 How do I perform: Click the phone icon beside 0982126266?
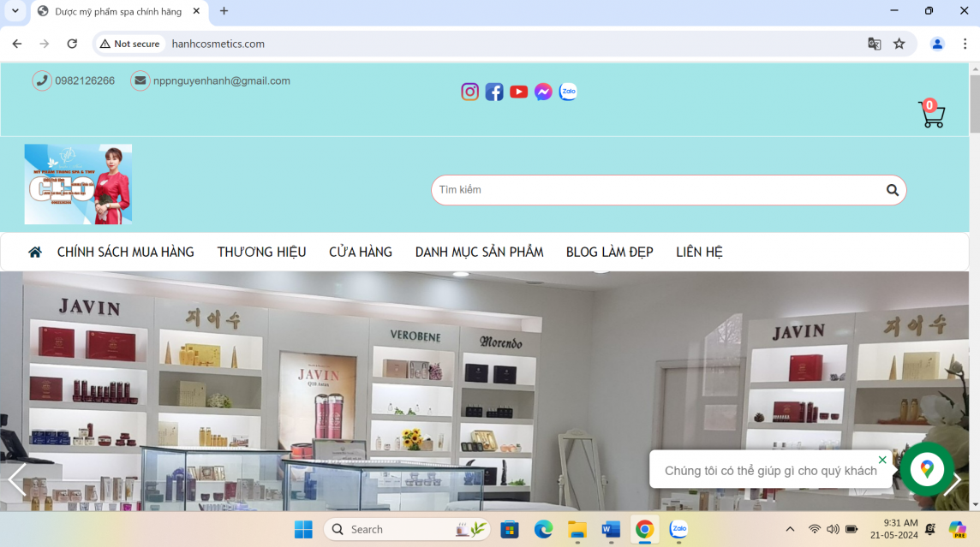tap(40, 80)
